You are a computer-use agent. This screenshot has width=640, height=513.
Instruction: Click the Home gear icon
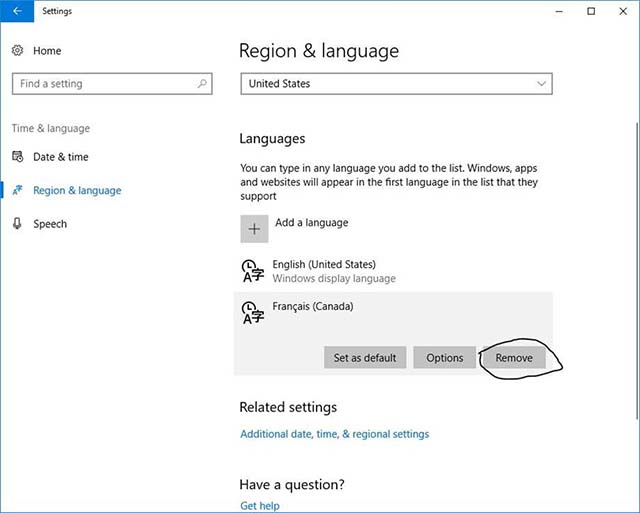click(x=18, y=51)
